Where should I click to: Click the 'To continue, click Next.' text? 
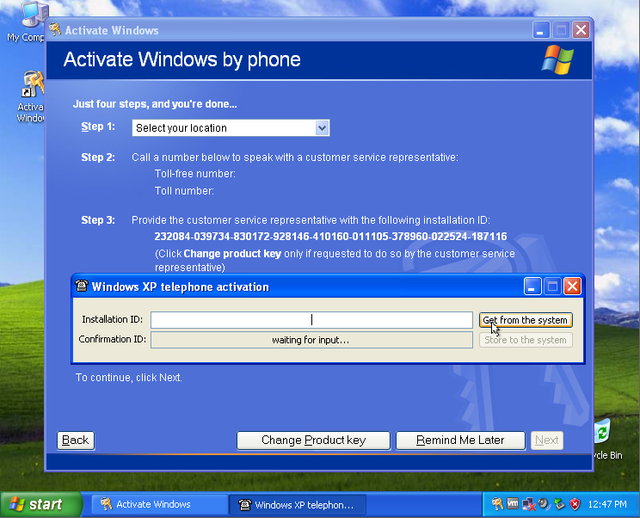pyautogui.click(x=129, y=378)
